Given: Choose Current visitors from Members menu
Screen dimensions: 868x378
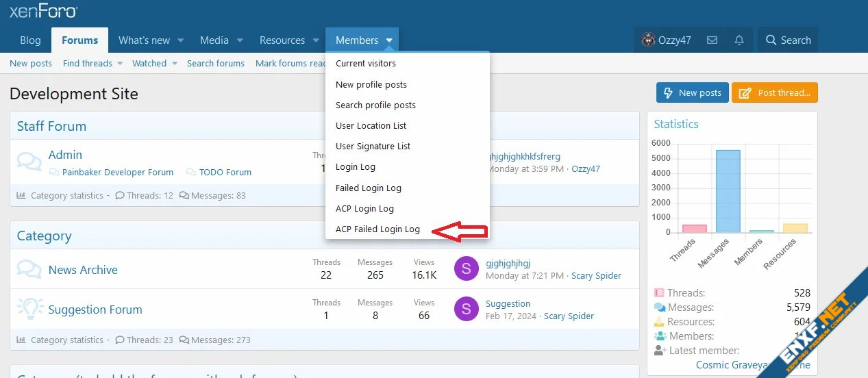Looking at the screenshot, I should [366, 64].
